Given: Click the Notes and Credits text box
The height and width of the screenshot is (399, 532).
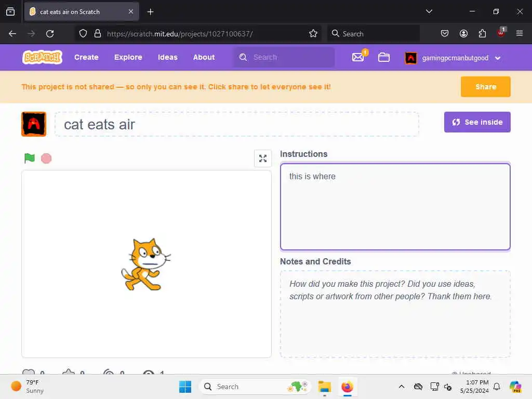Looking at the screenshot, I should (x=395, y=314).
